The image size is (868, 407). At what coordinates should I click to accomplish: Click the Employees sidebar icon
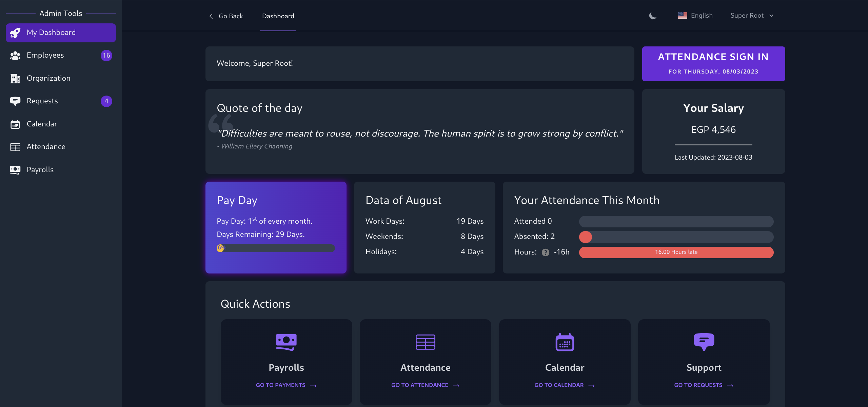click(x=15, y=55)
